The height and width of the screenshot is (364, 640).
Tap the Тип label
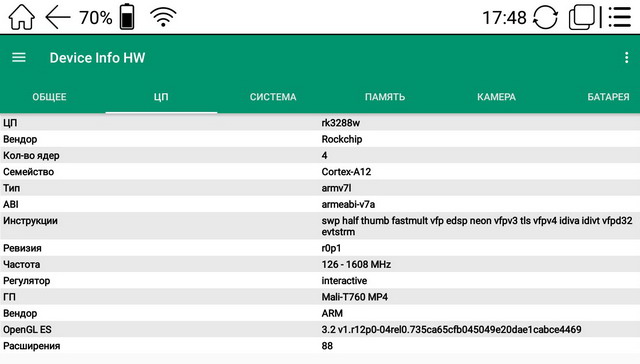11,188
